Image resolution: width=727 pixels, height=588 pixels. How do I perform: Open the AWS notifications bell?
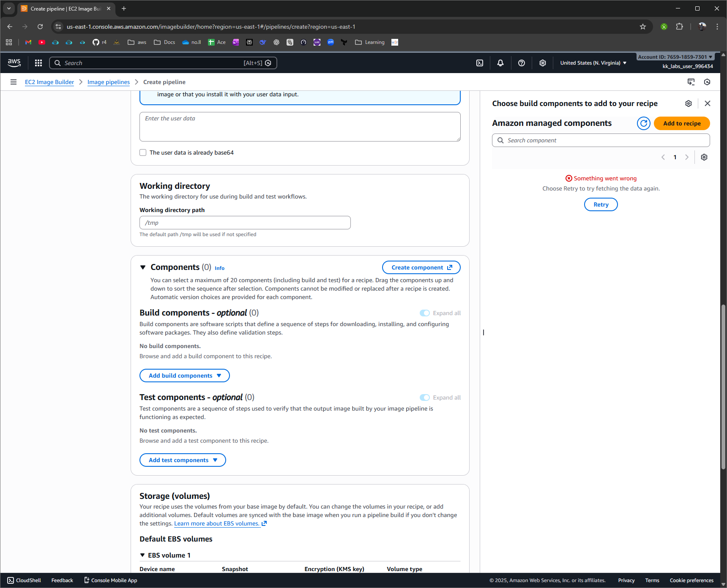500,63
